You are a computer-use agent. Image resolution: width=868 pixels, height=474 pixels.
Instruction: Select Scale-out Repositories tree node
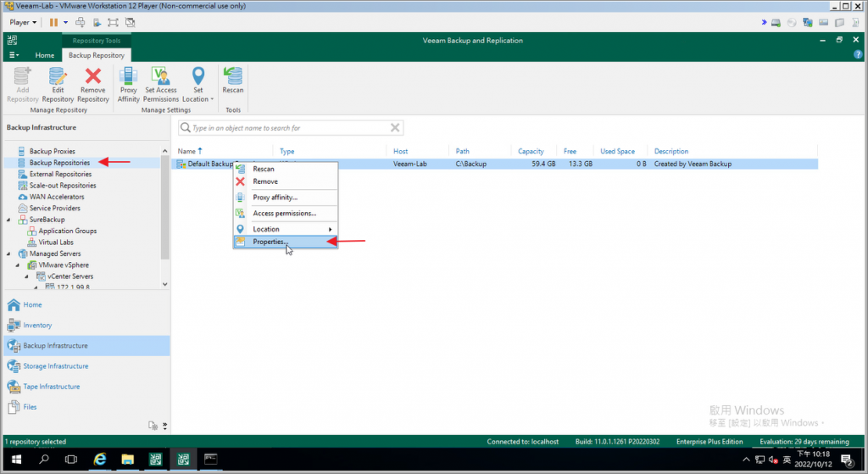63,186
